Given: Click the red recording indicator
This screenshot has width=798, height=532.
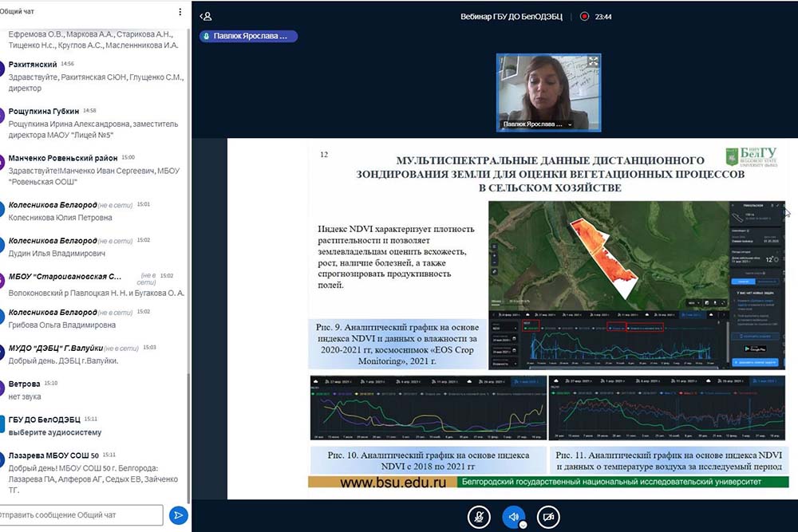Looking at the screenshot, I should (584, 16).
